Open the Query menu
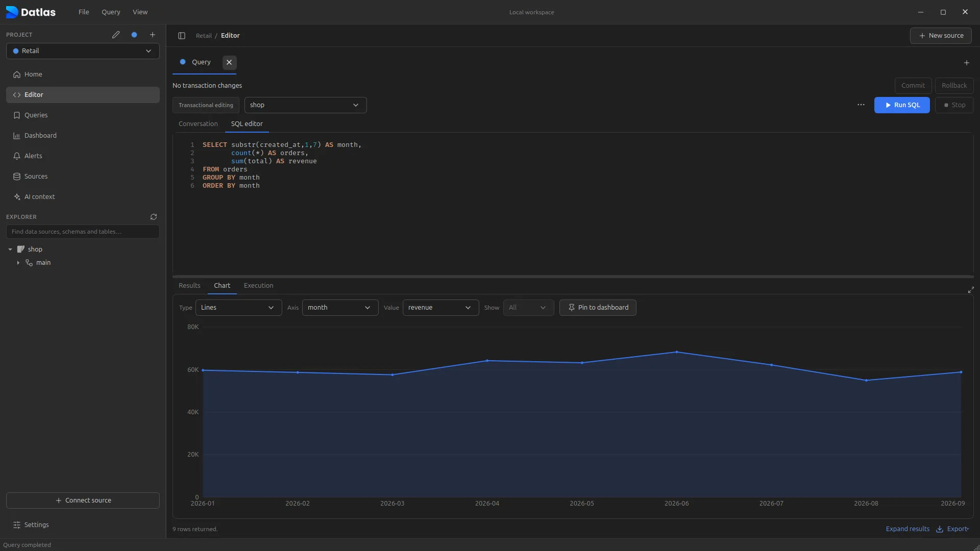The image size is (980, 551). click(x=111, y=12)
